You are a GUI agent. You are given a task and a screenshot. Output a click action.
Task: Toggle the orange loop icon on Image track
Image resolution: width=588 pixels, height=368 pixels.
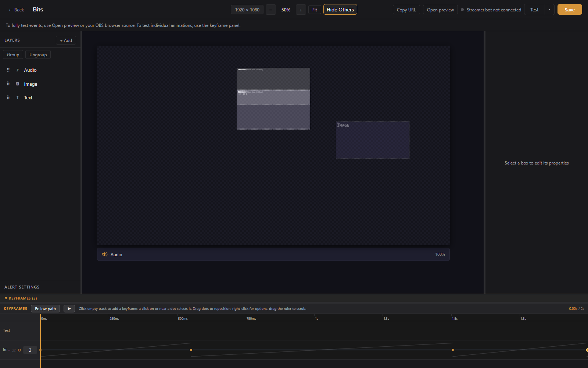click(19, 350)
